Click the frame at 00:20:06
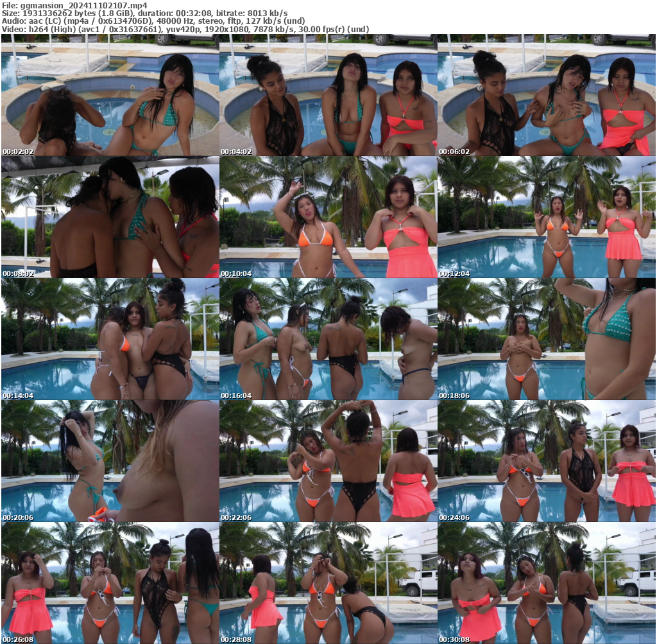 (110, 461)
